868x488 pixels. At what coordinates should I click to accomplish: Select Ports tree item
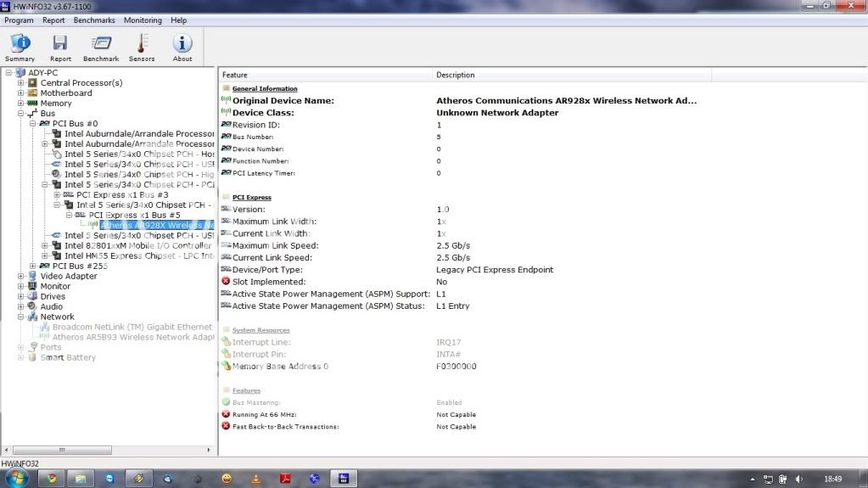coord(50,347)
